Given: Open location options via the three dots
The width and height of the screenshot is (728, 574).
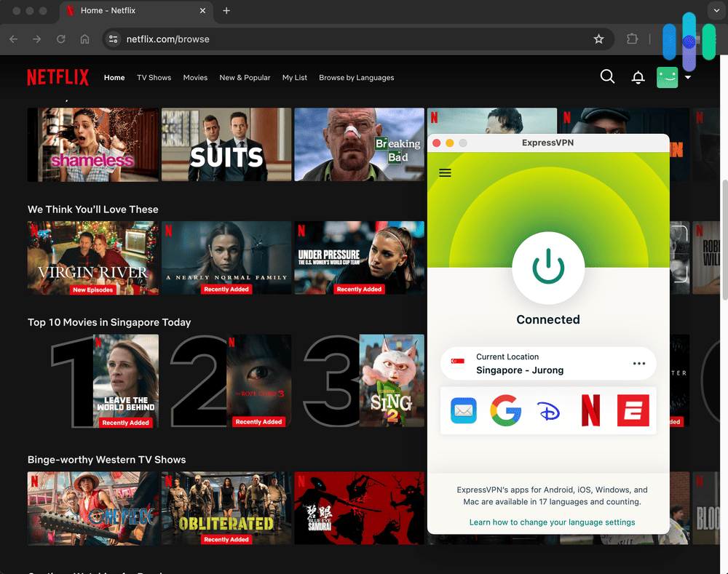Looking at the screenshot, I should [638, 363].
